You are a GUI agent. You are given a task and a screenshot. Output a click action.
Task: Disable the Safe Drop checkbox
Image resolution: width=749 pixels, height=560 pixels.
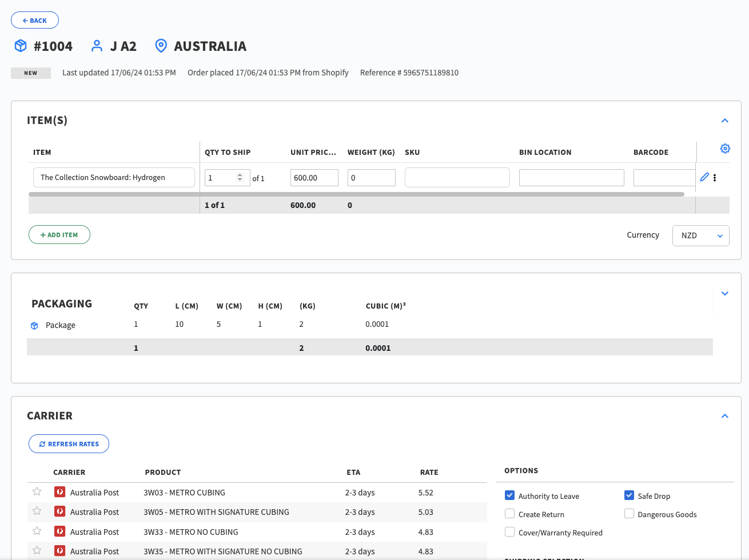click(x=629, y=495)
